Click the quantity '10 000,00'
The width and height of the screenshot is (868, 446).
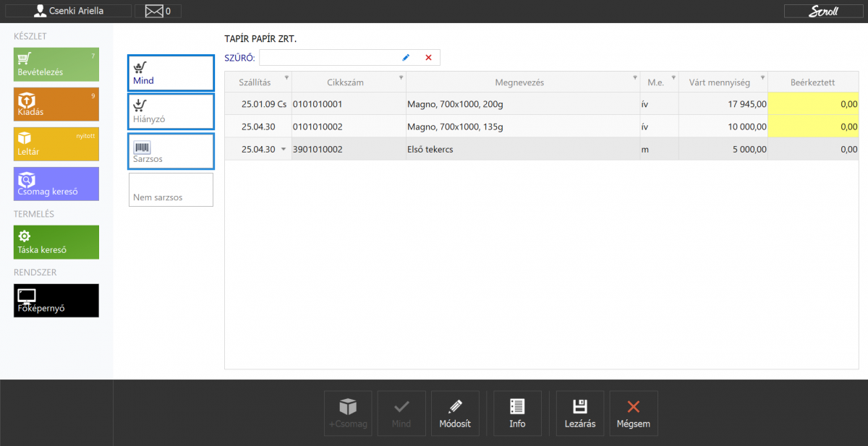coord(747,126)
